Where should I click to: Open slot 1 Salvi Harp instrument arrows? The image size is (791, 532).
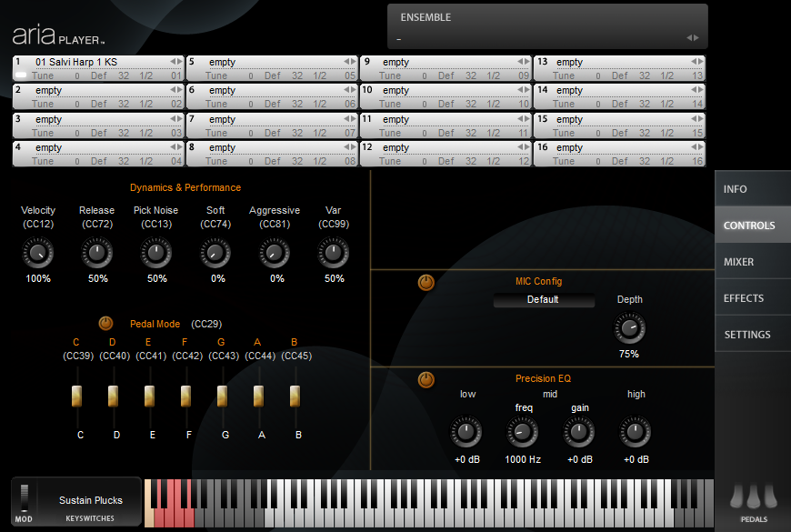click(x=176, y=61)
